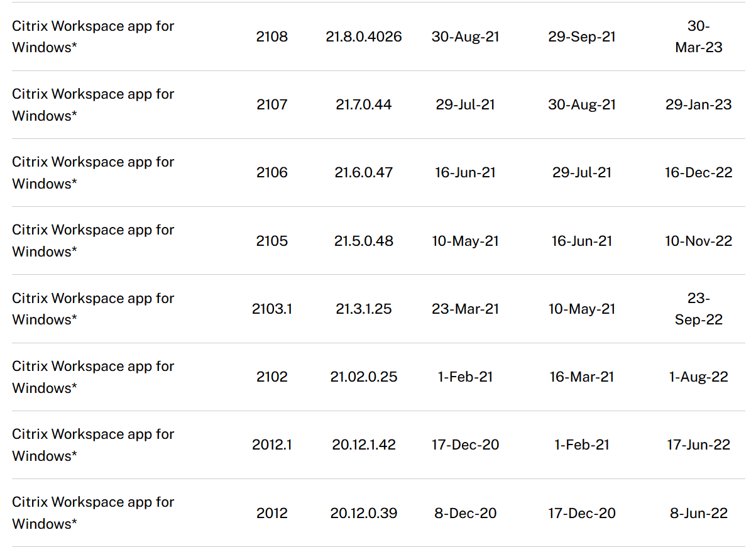The width and height of the screenshot is (756, 547).
Task: Click version number 21.02.0.25
Action: tap(364, 377)
